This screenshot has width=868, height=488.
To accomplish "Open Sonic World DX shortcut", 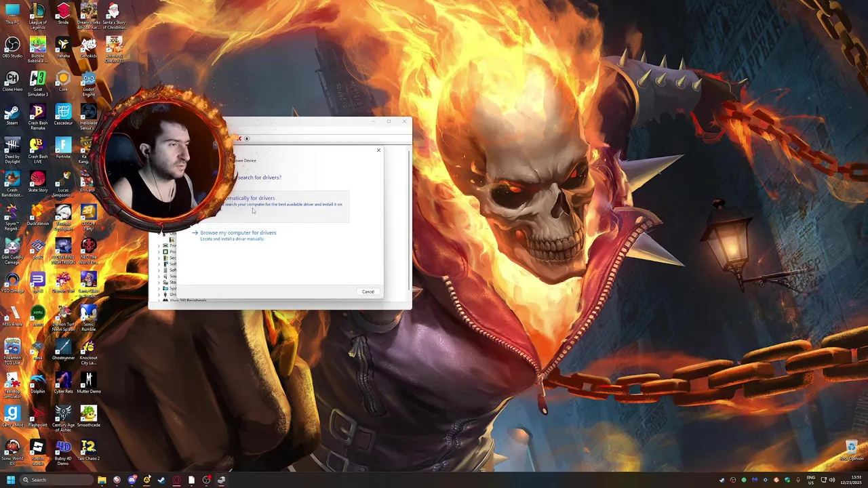I will (x=12, y=453).
